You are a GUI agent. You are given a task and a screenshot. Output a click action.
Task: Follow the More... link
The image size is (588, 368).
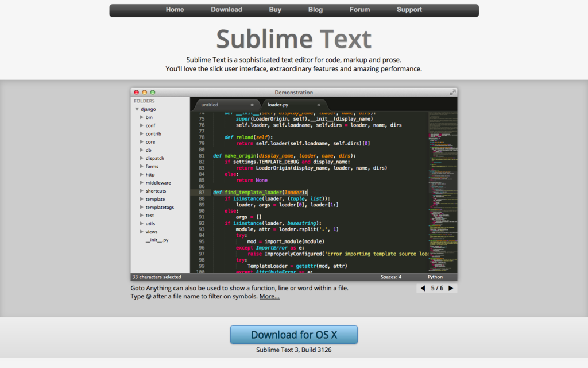[x=269, y=296]
